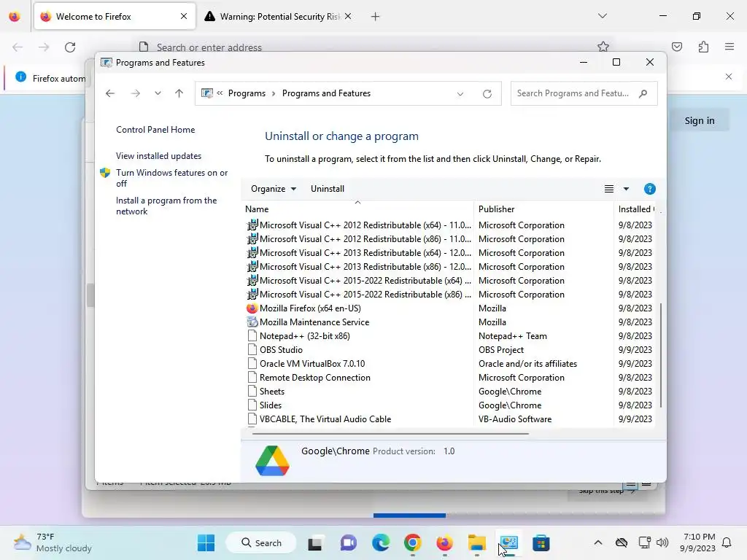The width and height of the screenshot is (747, 560).
Task: Go up one level with the Up arrow
Action: pyautogui.click(x=179, y=93)
